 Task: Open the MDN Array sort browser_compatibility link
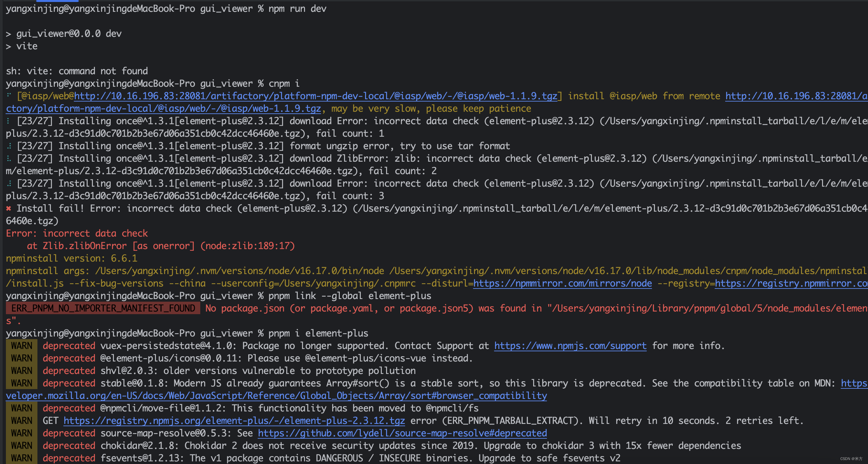click(x=276, y=396)
